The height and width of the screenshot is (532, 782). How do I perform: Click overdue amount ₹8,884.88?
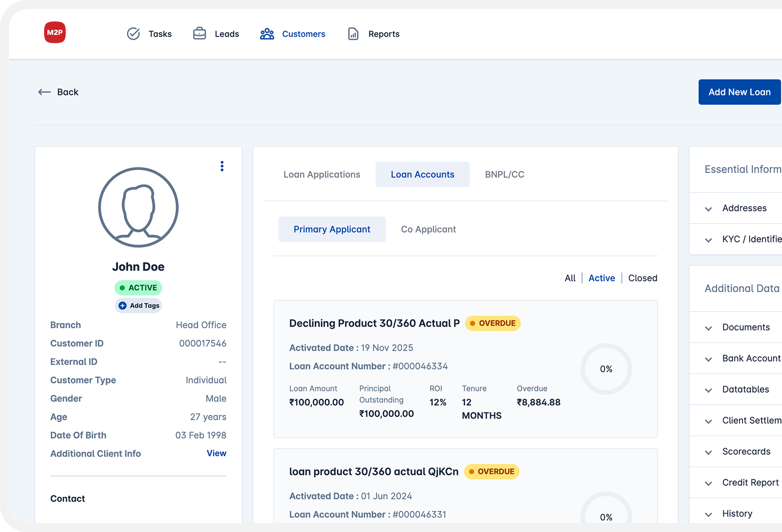point(538,403)
